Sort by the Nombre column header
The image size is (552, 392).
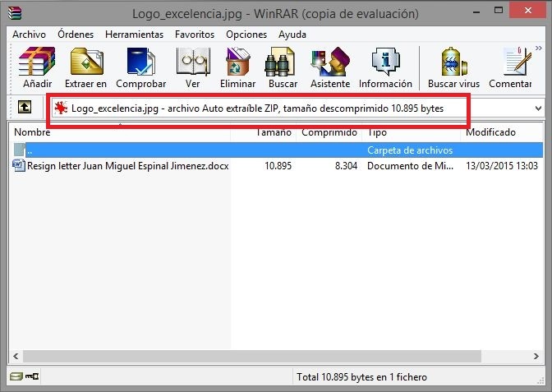tap(120, 132)
